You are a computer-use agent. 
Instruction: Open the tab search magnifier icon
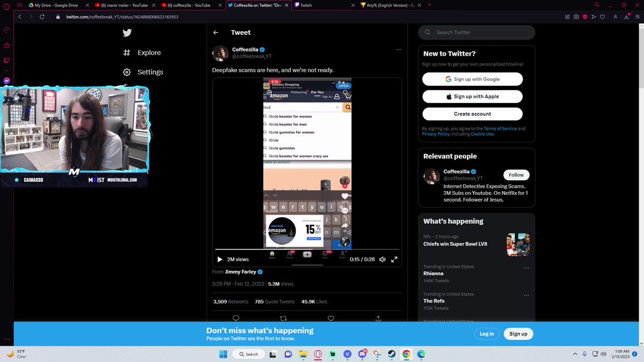597,5
